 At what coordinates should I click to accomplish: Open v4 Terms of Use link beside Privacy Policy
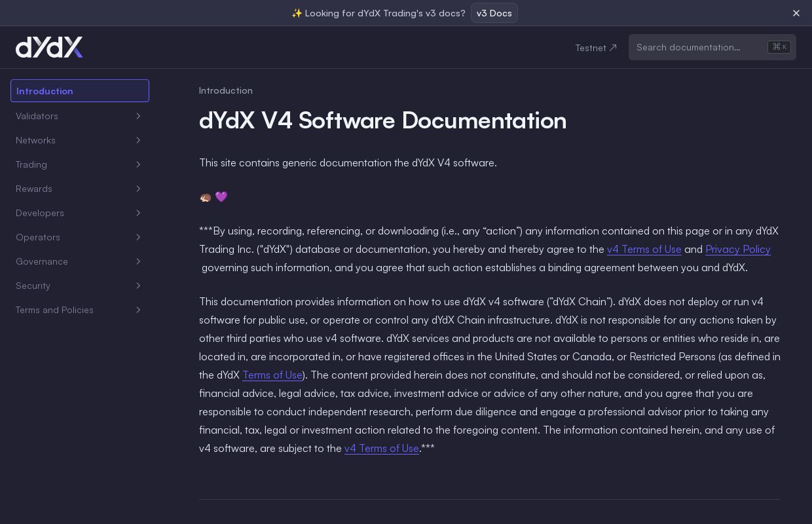pyautogui.click(x=644, y=249)
